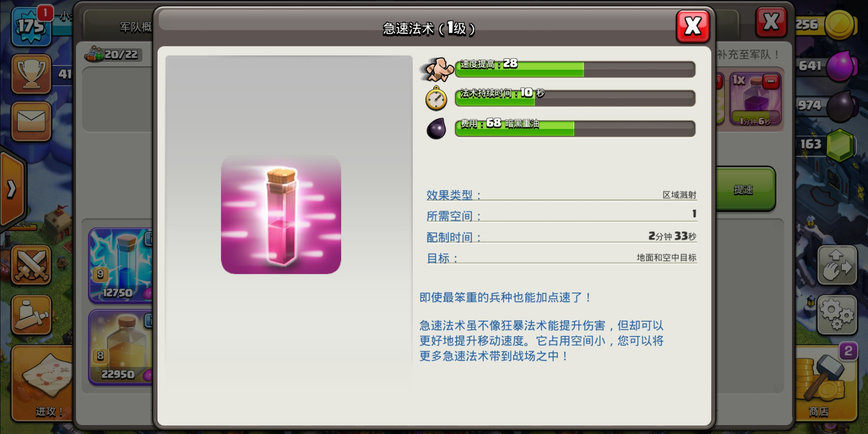Click the 法术持续时间 10秒 stat bar
The image size is (868, 434).
(x=575, y=99)
